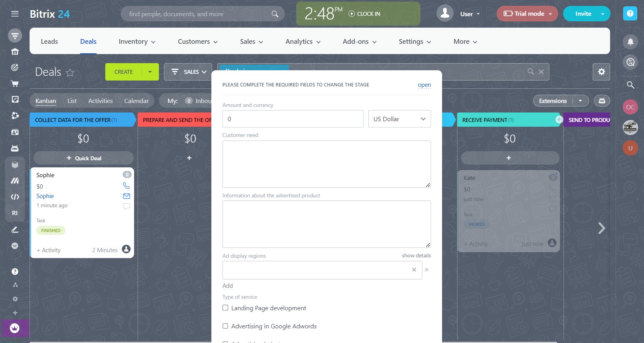Open the hamburger menu beside Bitrix 24 logo
644x343 pixels.
coord(15,14)
